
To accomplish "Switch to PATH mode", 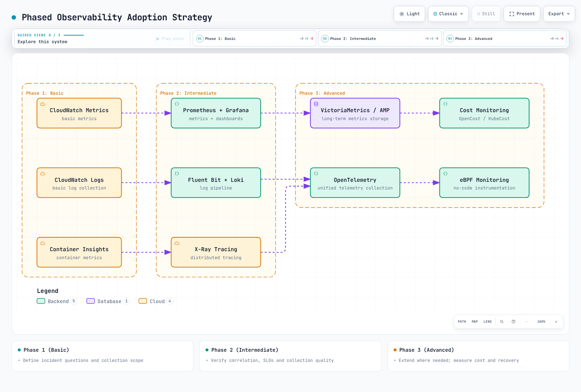I will [462, 322].
